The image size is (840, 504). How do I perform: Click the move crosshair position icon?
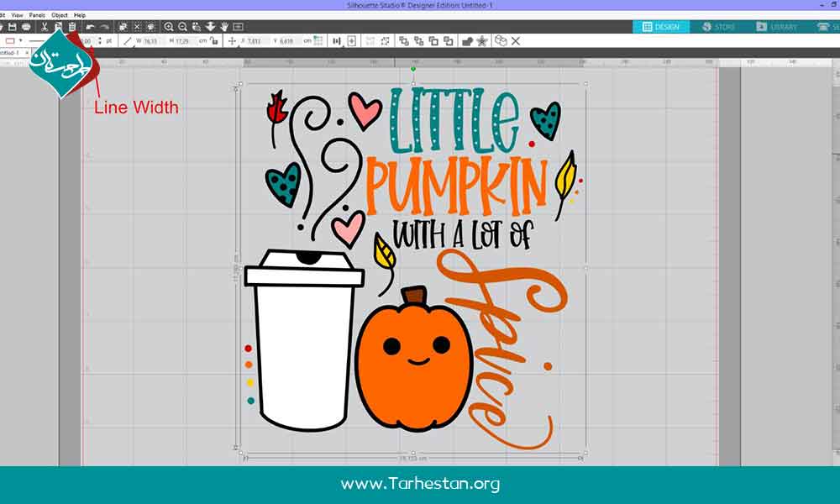point(232,40)
